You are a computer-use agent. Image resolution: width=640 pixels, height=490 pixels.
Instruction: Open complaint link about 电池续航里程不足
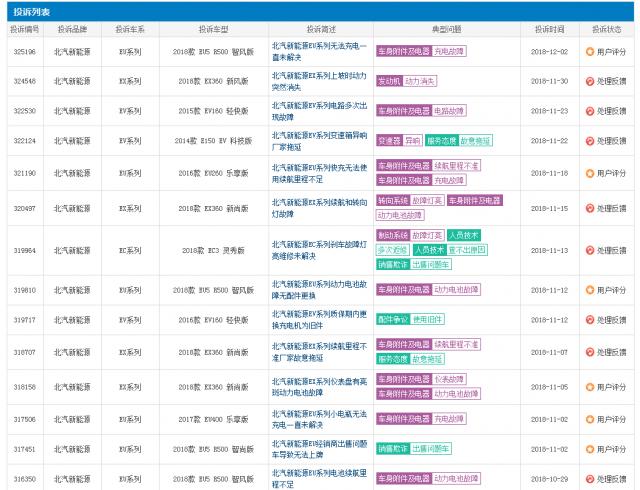coord(319,479)
